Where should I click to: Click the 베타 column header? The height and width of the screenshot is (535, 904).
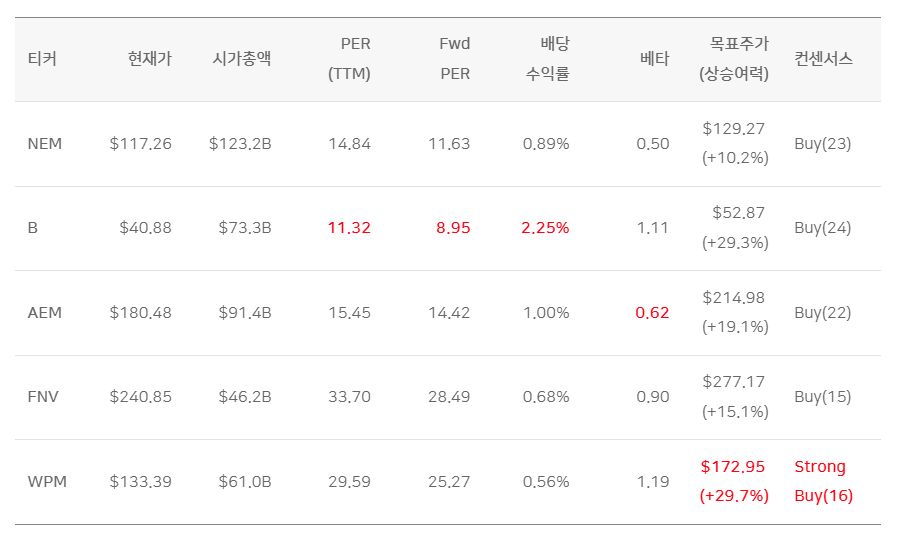(655, 59)
